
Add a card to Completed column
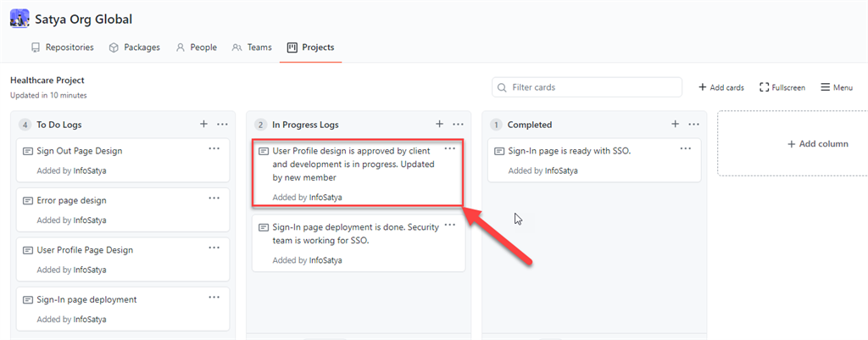tap(676, 125)
